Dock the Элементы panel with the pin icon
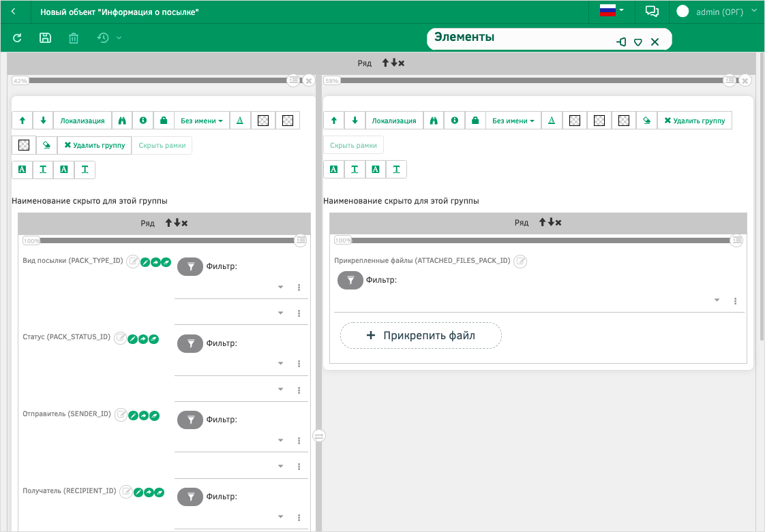The height and width of the screenshot is (532, 765). coord(621,42)
